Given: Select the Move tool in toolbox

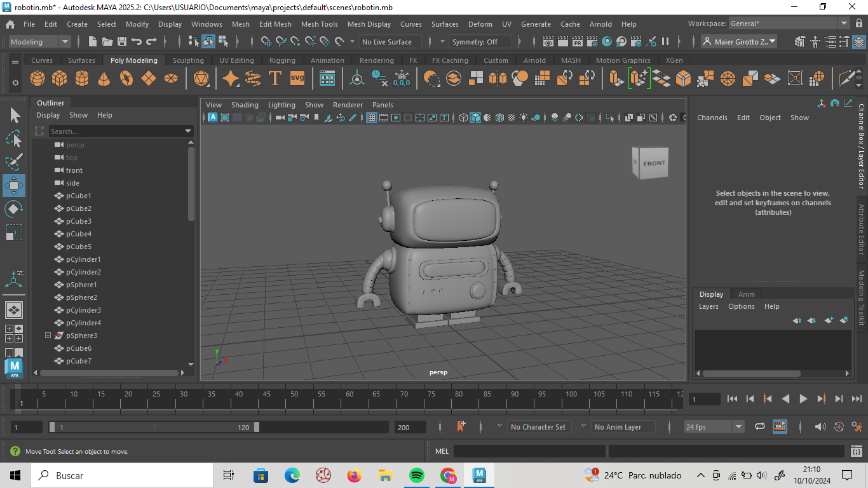Looking at the screenshot, I should (14, 186).
